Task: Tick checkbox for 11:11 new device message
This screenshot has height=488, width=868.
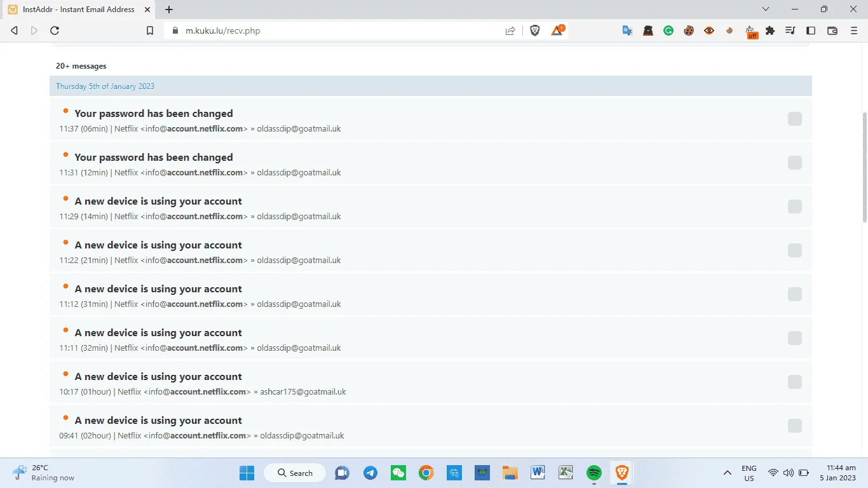Action: click(794, 338)
